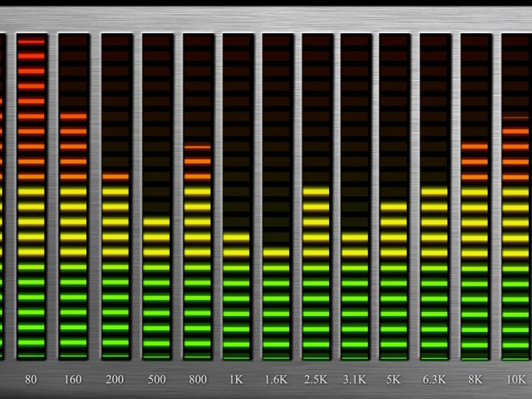Image resolution: width=532 pixels, height=399 pixels.
Task: Click the thin peak-hold line on the 10K meter
Action: tap(516, 118)
